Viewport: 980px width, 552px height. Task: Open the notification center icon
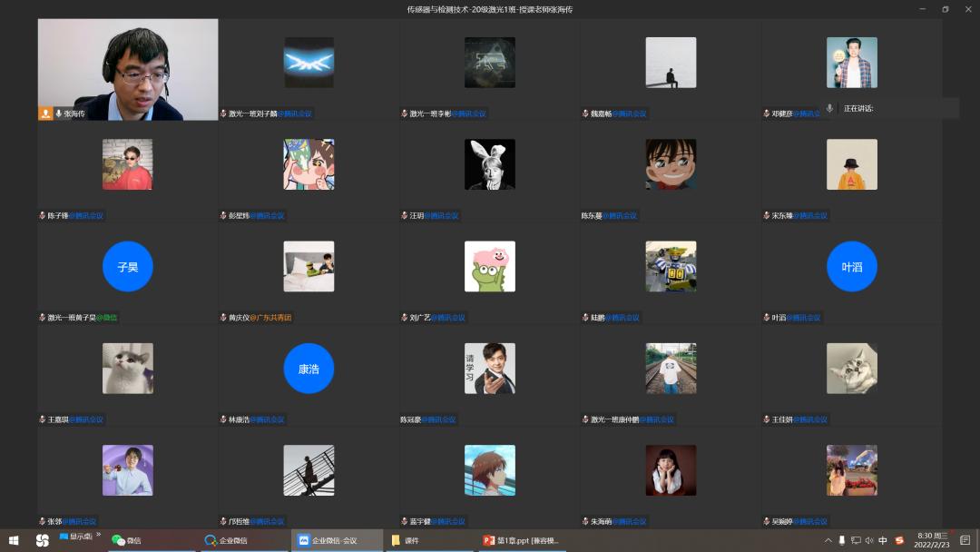click(x=965, y=540)
